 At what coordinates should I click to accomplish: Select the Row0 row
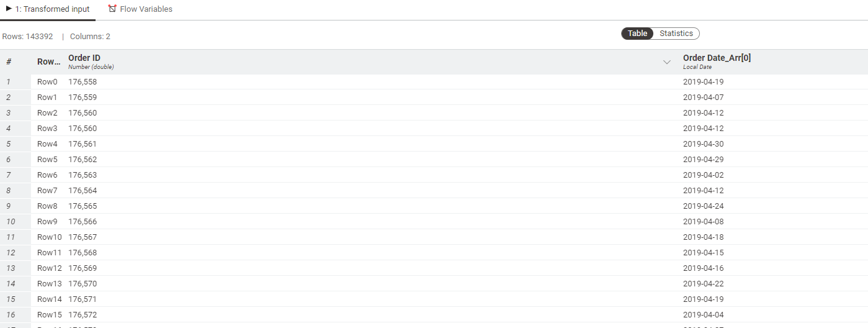434,82
